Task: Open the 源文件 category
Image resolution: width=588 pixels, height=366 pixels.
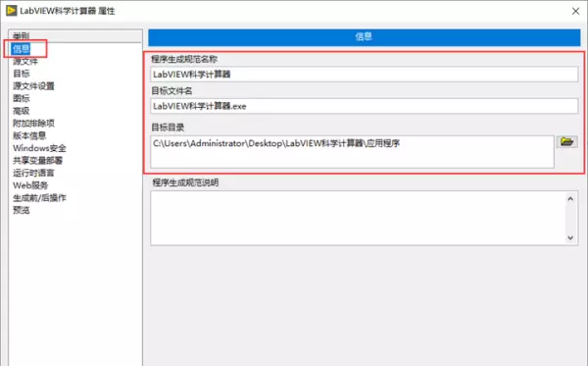Action: [25, 61]
